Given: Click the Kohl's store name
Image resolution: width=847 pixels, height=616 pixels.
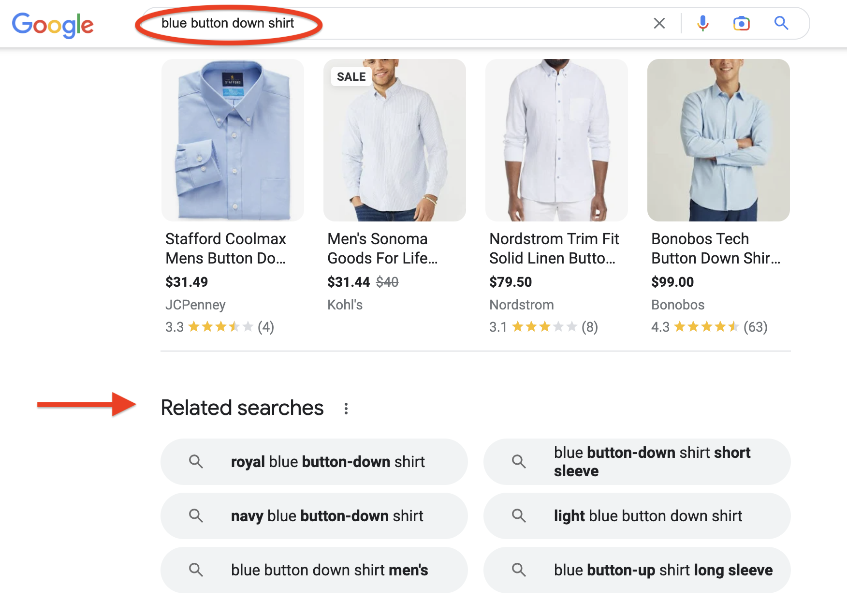Looking at the screenshot, I should pyautogui.click(x=345, y=305).
